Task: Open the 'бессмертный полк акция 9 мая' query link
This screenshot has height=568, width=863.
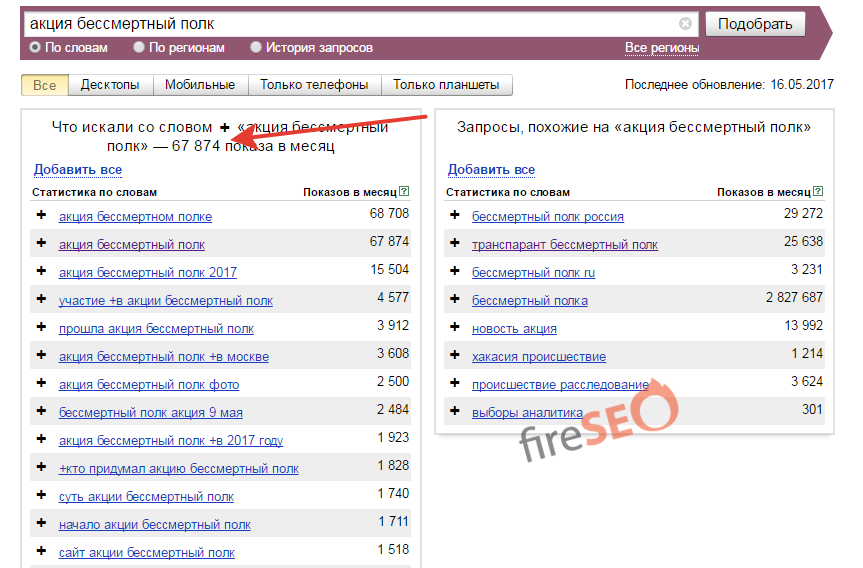Action: [x=150, y=412]
